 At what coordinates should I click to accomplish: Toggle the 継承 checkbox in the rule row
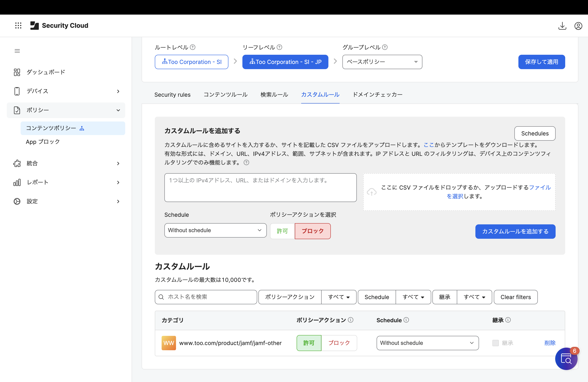[495, 343]
